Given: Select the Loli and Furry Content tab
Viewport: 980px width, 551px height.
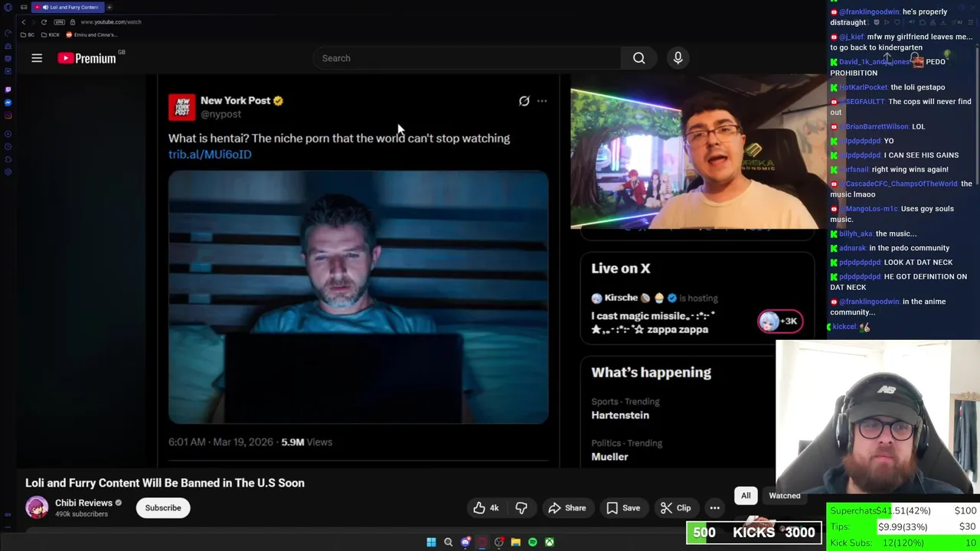Looking at the screenshot, I should point(67,7).
